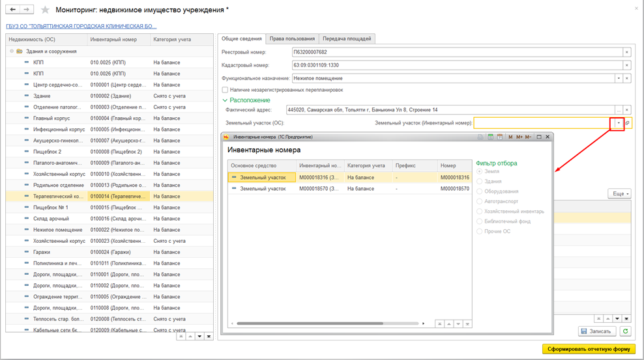Click the Записать save button
The height and width of the screenshot is (360, 644).
pos(597,331)
